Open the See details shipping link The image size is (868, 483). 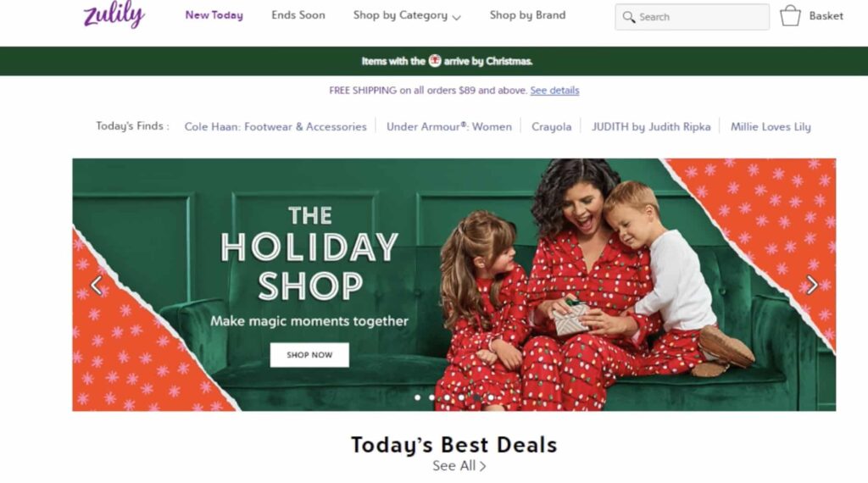tap(554, 90)
